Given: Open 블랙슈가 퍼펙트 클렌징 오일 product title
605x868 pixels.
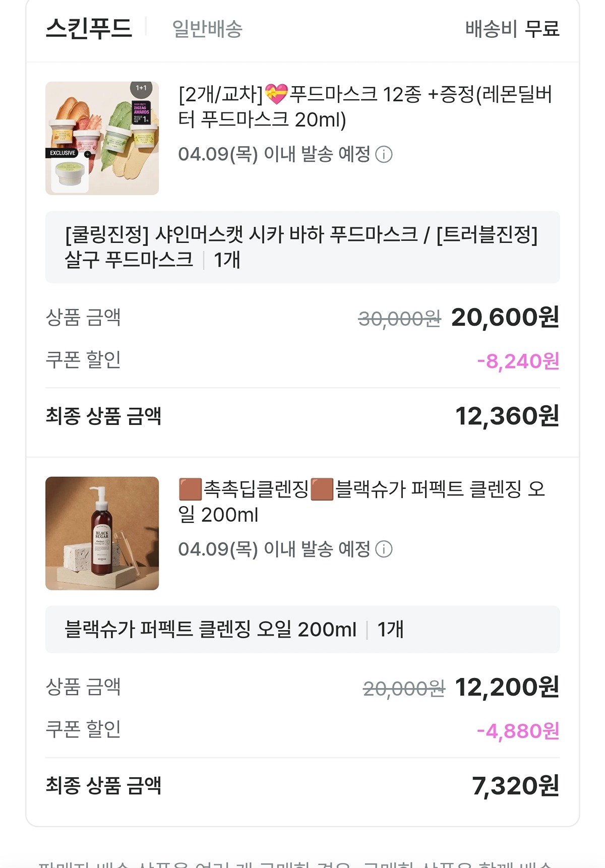Looking at the screenshot, I should pyautogui.click(x=361, y=502).
